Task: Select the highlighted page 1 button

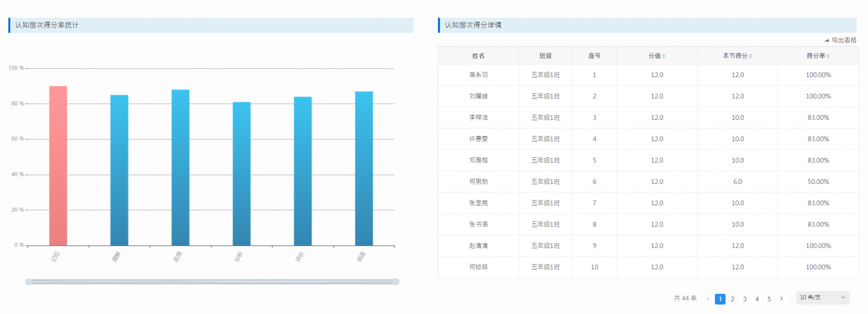Action: [720, 299]
